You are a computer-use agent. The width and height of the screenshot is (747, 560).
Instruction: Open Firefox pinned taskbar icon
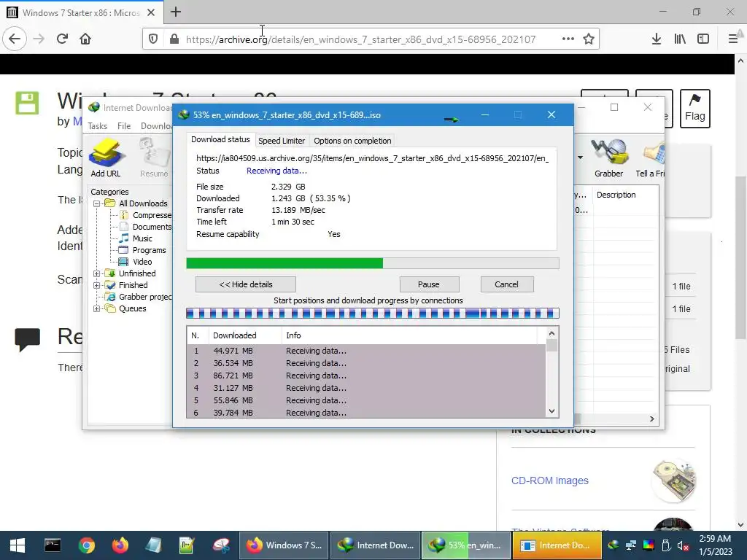point(120,545)
